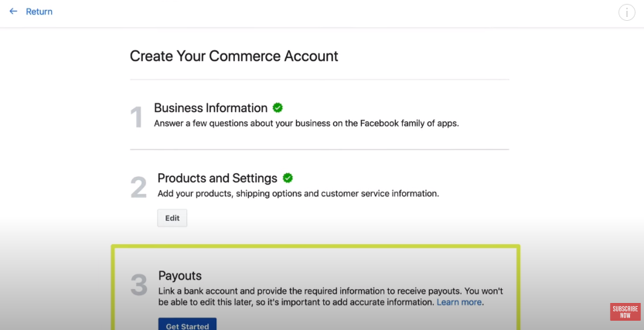The height and width of the screenshot is (330, 644).
Task: Open the Learn more link
Action: [x=458, y=302]
